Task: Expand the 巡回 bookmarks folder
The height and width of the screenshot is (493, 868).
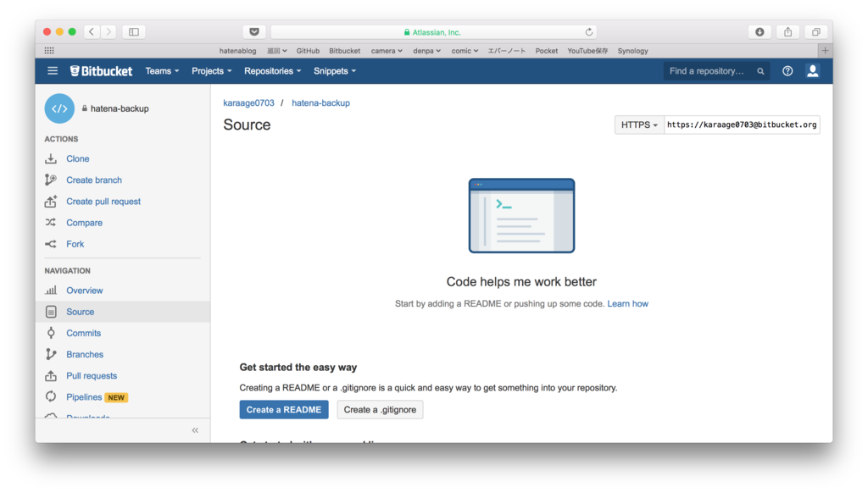Action: coord(277,51)
